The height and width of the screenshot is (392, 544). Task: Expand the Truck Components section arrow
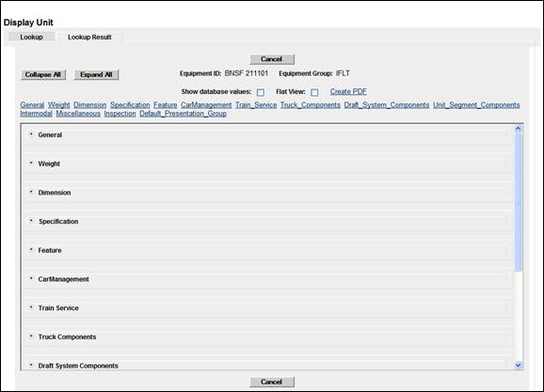[31, 337]
